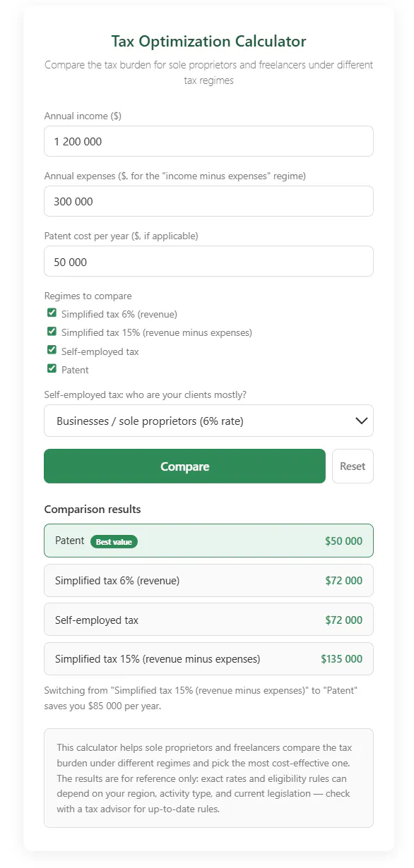Disable the Self-employed tax checkbox
The height and width of the screenshot is (868, 414).
click(52, 350)
